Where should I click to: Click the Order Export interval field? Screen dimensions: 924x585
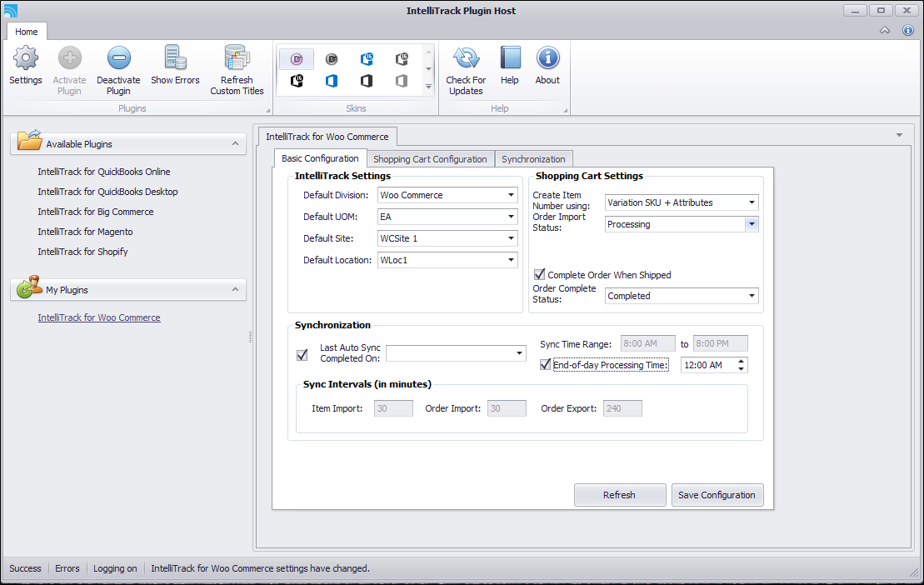tap(622, 408)
